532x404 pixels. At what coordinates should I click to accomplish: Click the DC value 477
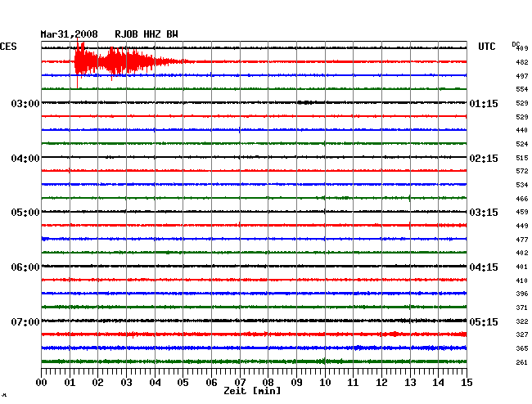coord(522,240)
